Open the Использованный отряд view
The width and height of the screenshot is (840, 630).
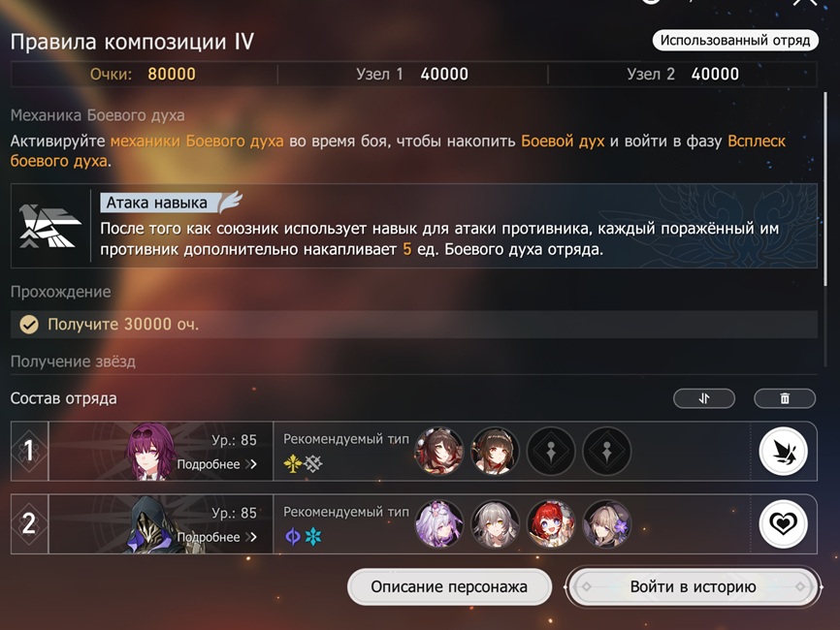point(735,40)
